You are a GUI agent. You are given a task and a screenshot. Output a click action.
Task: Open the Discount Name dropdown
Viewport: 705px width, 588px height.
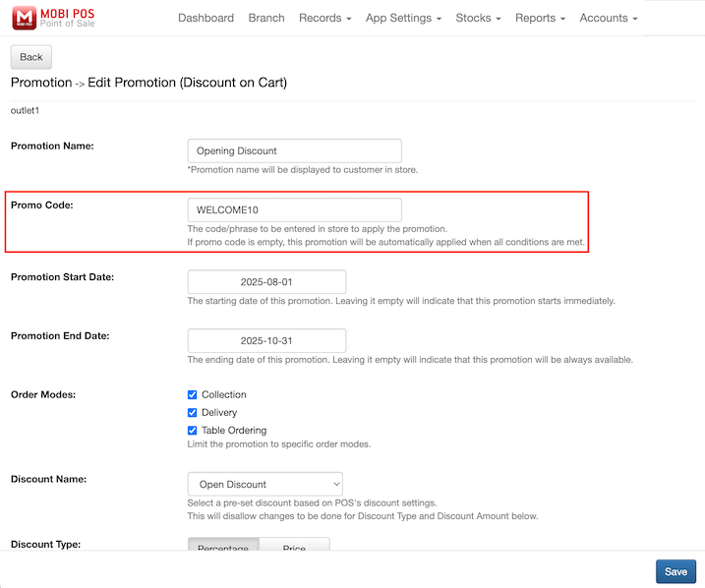coord(265,484)
